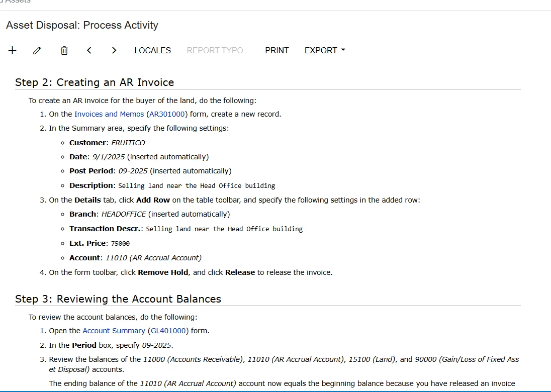Select the Description text Selling land near Head Office
The height and width of the screenshot is (392, 551).
[197, 186]
